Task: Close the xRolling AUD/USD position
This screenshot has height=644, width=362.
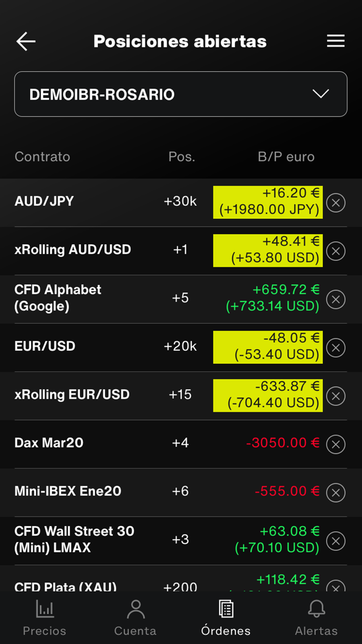Action: coord(336,251)
